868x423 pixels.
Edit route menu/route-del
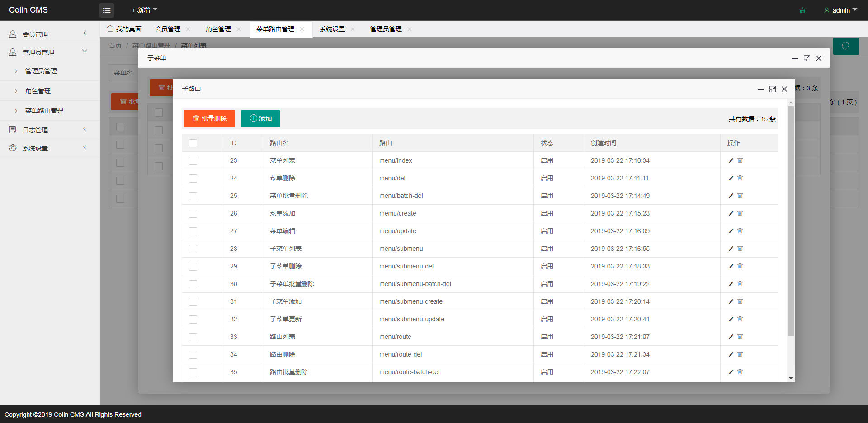[731, 354]
